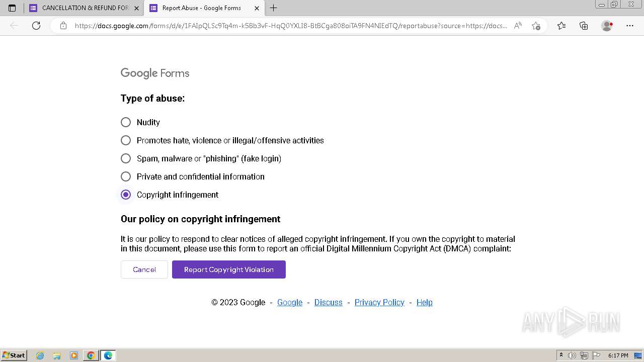Viewport: 644px width, 362px height.
Task: Choose Promotes hate, violence or illegal activities
Action: pos(126,140)
